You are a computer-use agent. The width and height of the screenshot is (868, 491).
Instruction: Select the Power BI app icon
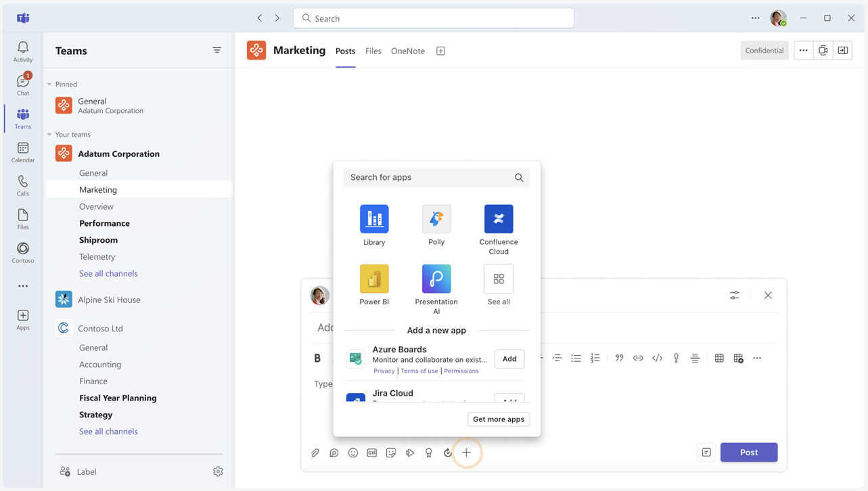(374, 279)
